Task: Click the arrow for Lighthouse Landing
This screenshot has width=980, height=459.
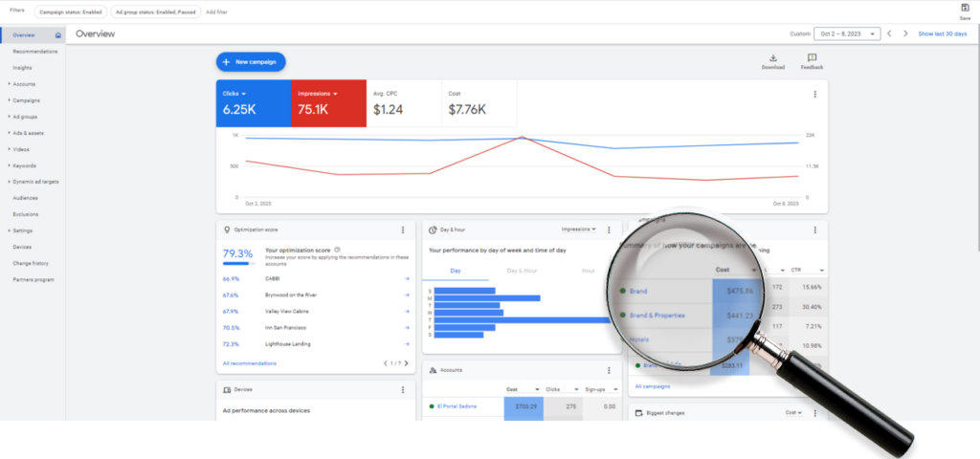Action: point(407,344)
